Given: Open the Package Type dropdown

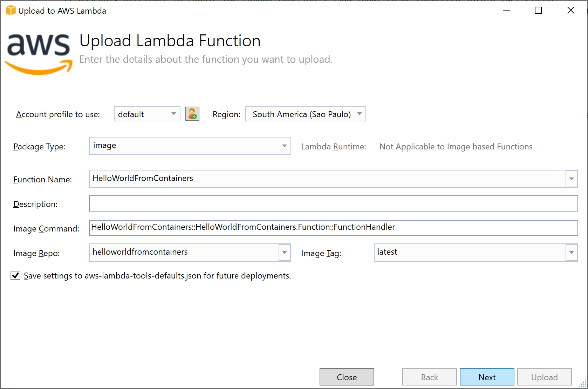Looking at the screenshot, I should pos(190,146).
